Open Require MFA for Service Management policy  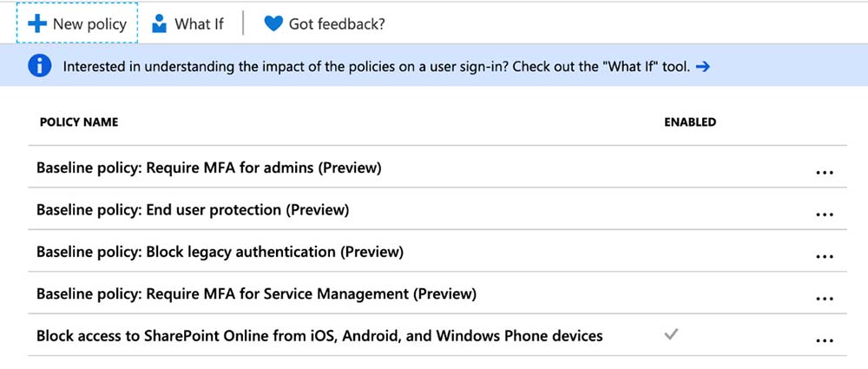256,294
